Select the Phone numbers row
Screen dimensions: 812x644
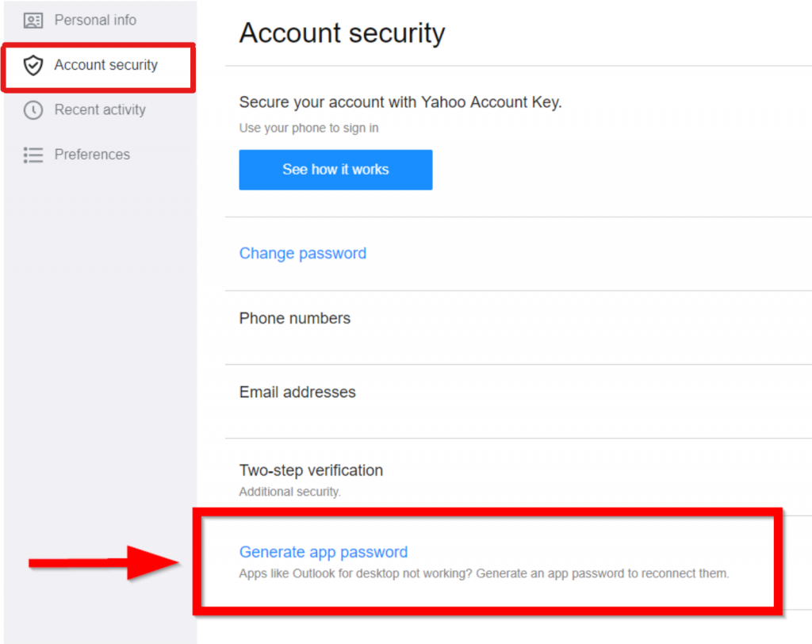click(295, 318)
